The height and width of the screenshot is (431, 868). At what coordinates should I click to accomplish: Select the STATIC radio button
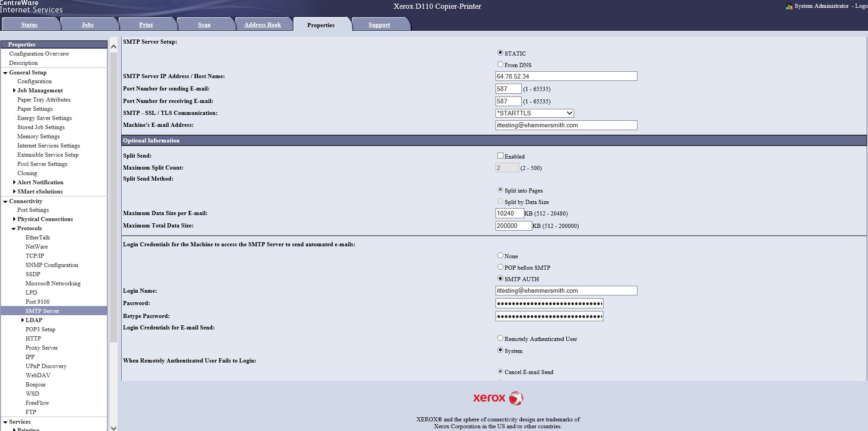[500, 53]
